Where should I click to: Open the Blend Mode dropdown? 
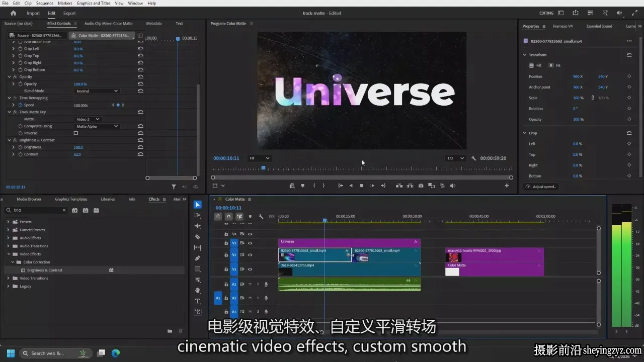pos(97,91)
